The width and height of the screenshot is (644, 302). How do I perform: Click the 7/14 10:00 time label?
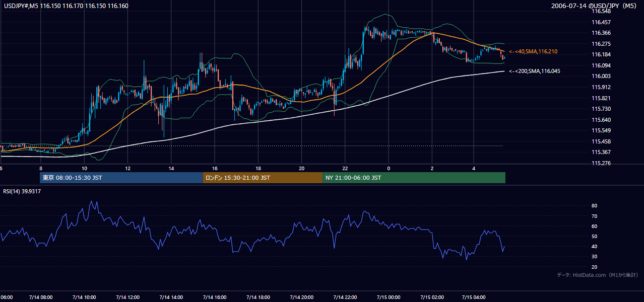click(x=84, y=297)
